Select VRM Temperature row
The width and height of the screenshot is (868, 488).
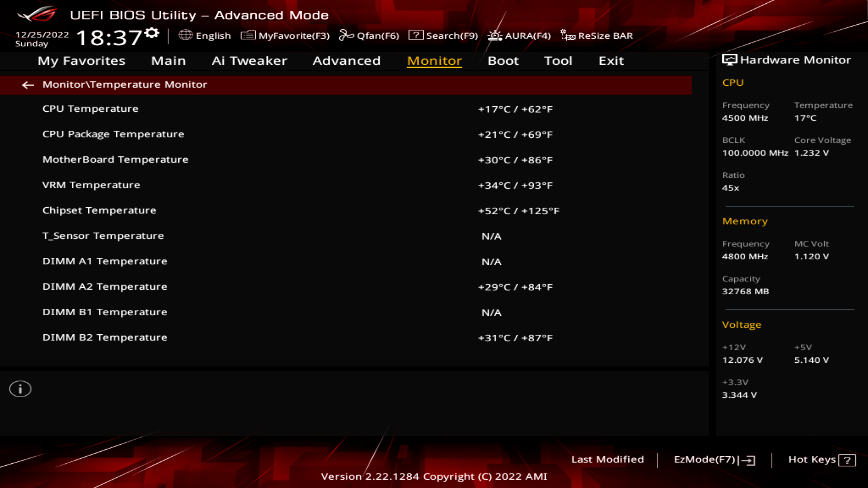(x=346, y=185)
